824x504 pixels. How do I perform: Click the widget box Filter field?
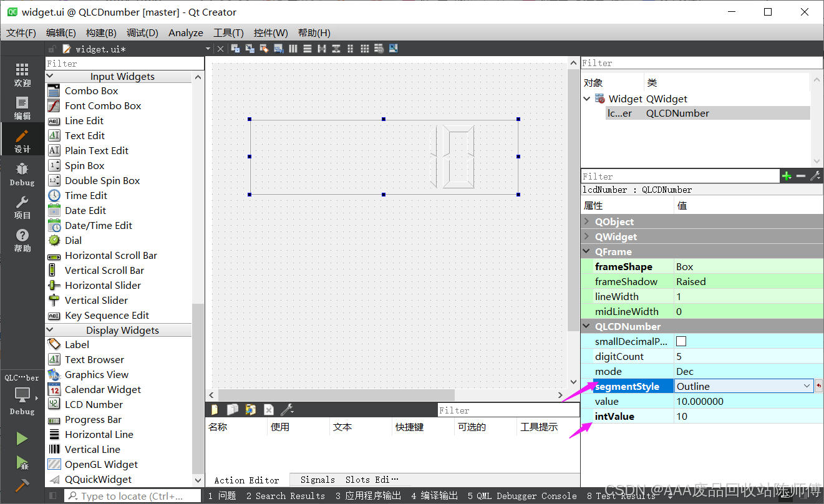click(x=125, y=64)
